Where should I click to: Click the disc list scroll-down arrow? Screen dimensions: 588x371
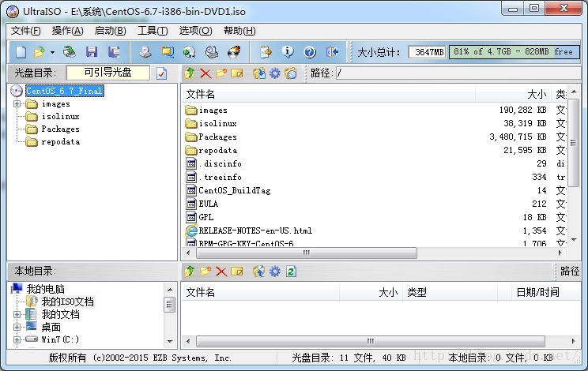(x=574, y=240)
